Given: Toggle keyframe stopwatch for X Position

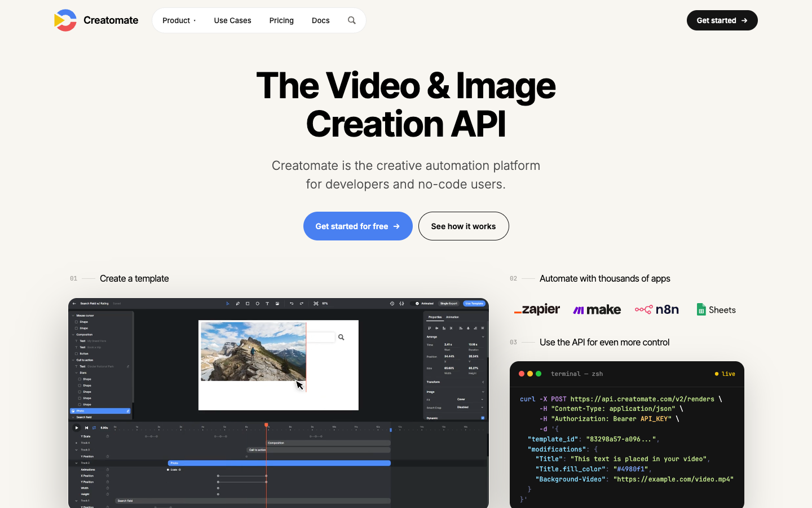Looking at the screenshot, I should pos(108,476).
